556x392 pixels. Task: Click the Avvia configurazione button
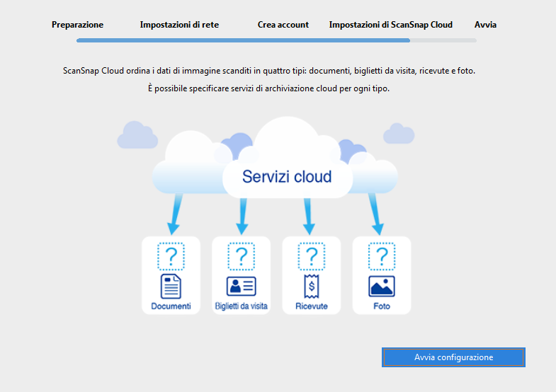click(453, 357)
